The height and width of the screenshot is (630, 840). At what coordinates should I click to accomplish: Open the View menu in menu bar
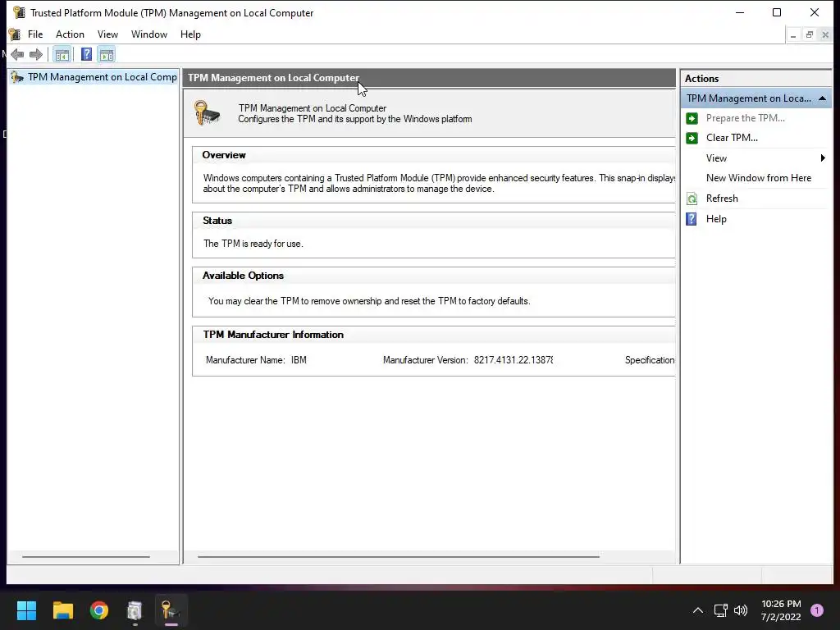coord(107,34)
